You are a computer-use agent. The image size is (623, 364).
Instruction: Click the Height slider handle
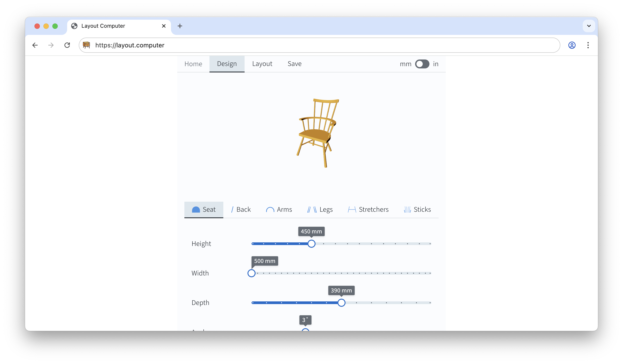point(311,244)
